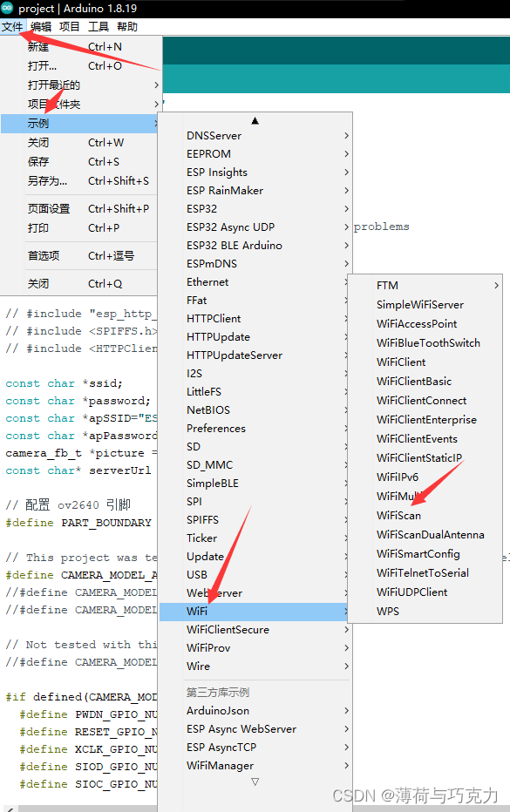Expand the DNSServer examples
Viewport: 510px width, 812px height.
coord(255,136)
